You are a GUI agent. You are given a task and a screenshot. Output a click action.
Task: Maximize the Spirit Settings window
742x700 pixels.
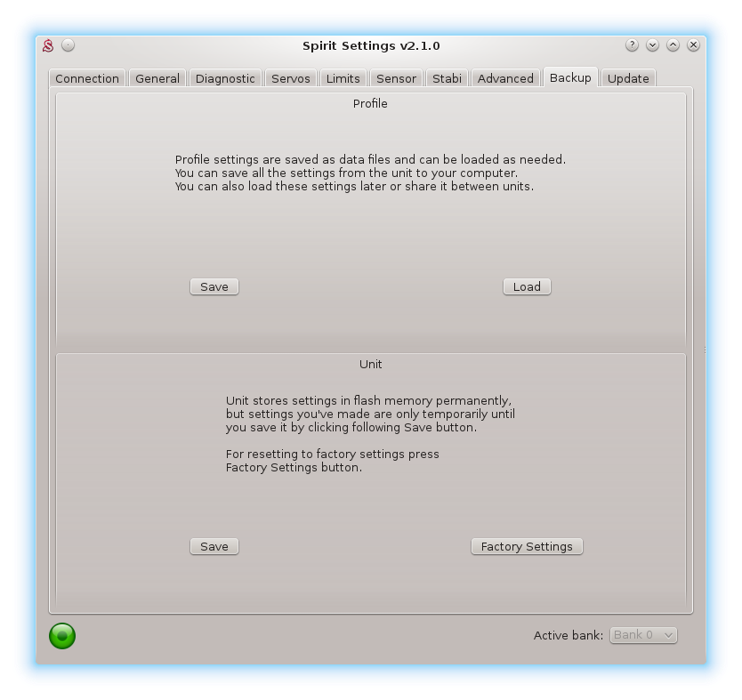pyautogui.click(x=673, y=45)
